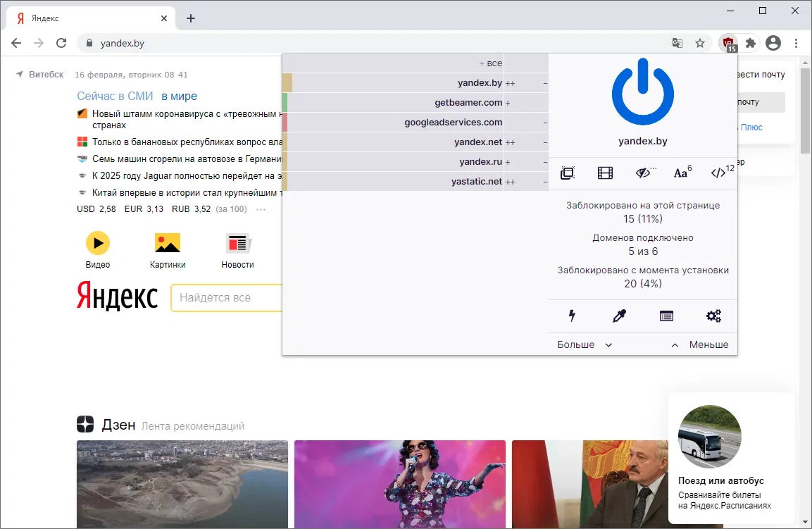The image size is (812, 529).
Task: Toggle large media elements blocking icon
Action: [x=605, y=173]
